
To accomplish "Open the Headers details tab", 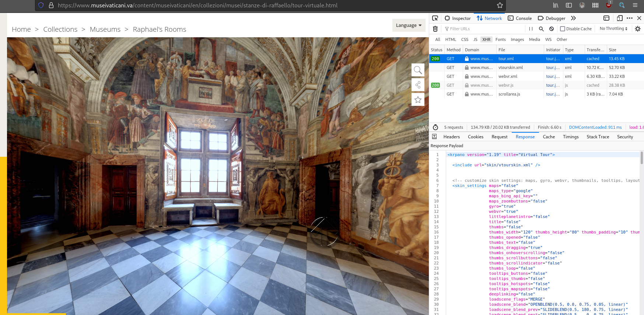I will [x=452, y=137].
